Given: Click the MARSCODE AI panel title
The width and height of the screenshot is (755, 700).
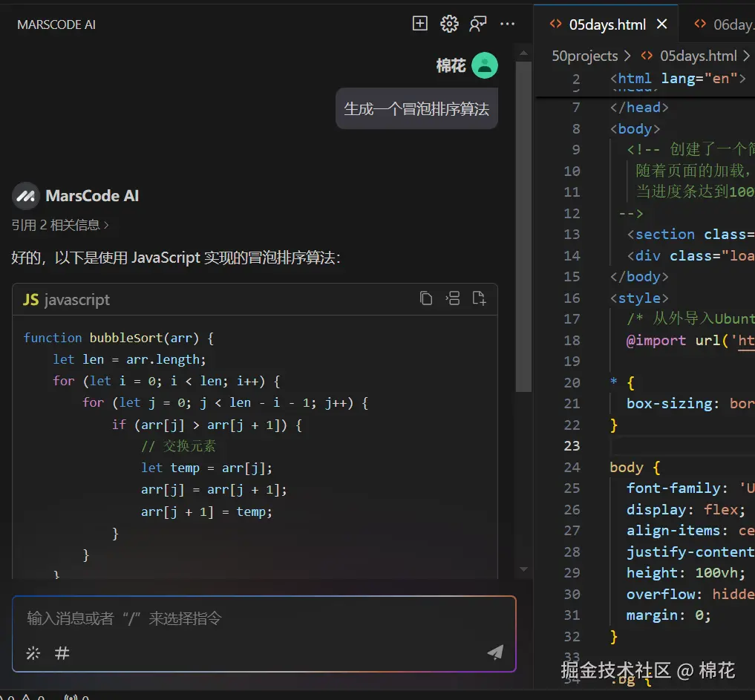Looking at the screenshot, I should point(56,24).
